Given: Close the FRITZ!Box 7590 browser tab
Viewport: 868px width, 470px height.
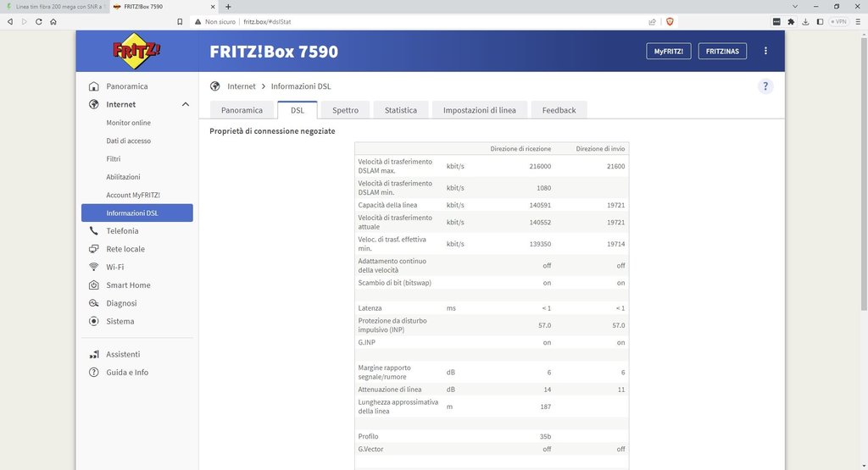Looking at the screenshot, I should (x=213, y=7).
